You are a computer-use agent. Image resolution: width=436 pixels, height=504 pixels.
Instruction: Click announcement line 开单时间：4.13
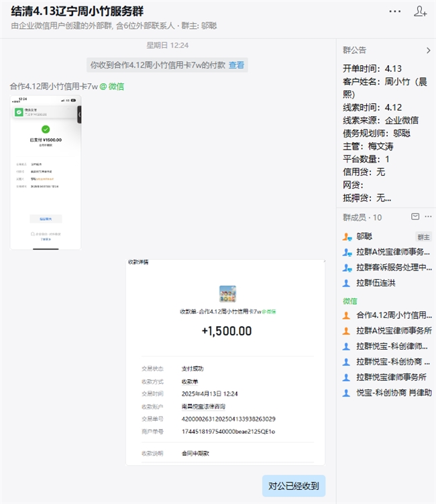372,68
